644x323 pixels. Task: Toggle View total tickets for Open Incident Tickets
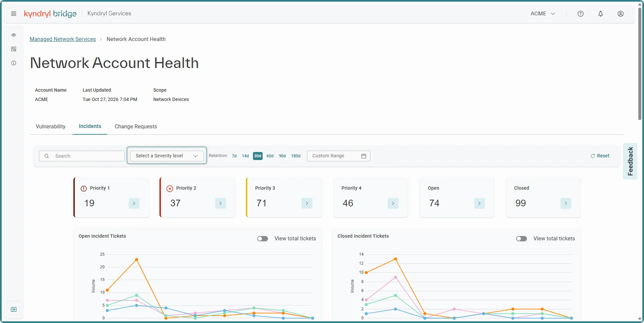click(263, 239)
